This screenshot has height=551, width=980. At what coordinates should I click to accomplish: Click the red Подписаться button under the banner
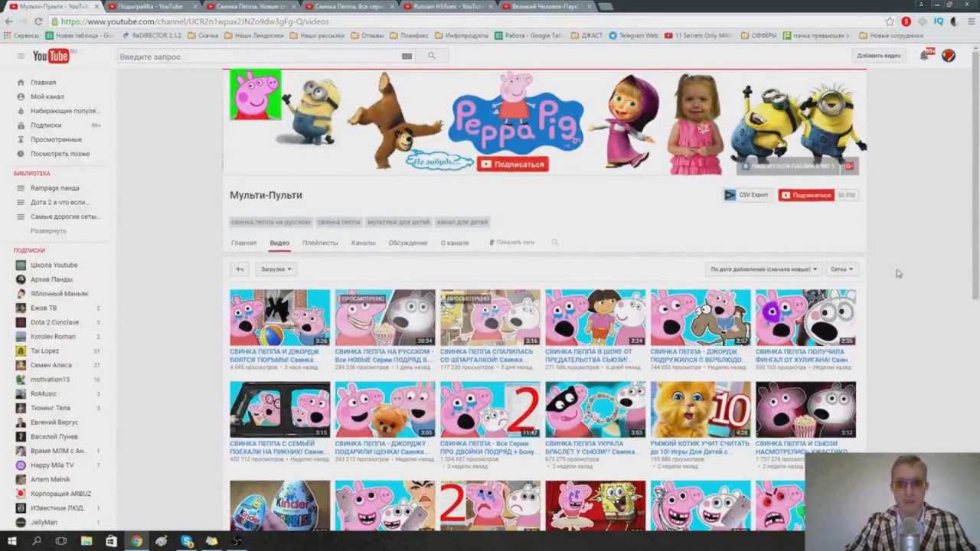pos(806,195)
